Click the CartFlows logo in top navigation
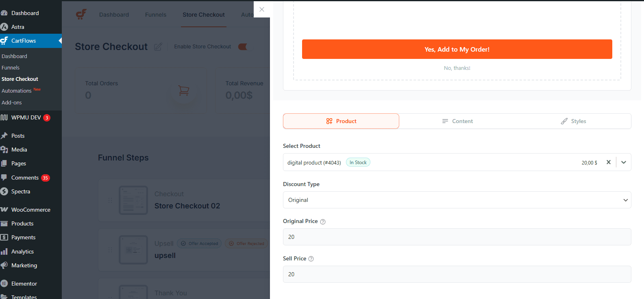This screenshot has height=299, width=644. [x=81, y=14]
